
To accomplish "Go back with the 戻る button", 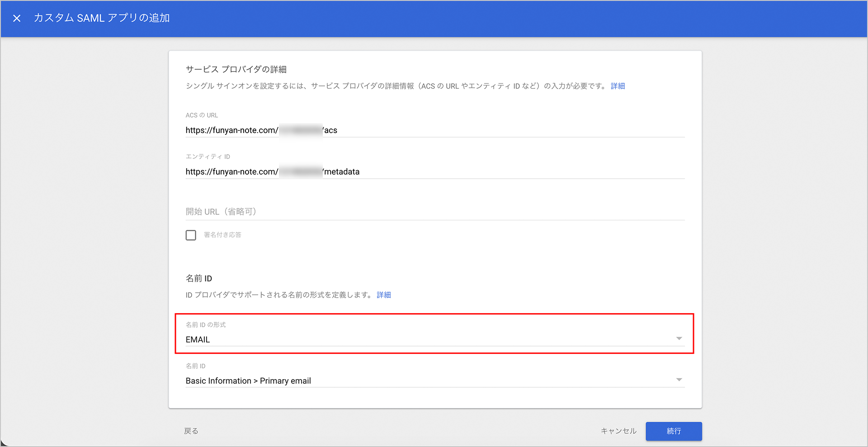I will pyautogui.click(x=191, y=431).
